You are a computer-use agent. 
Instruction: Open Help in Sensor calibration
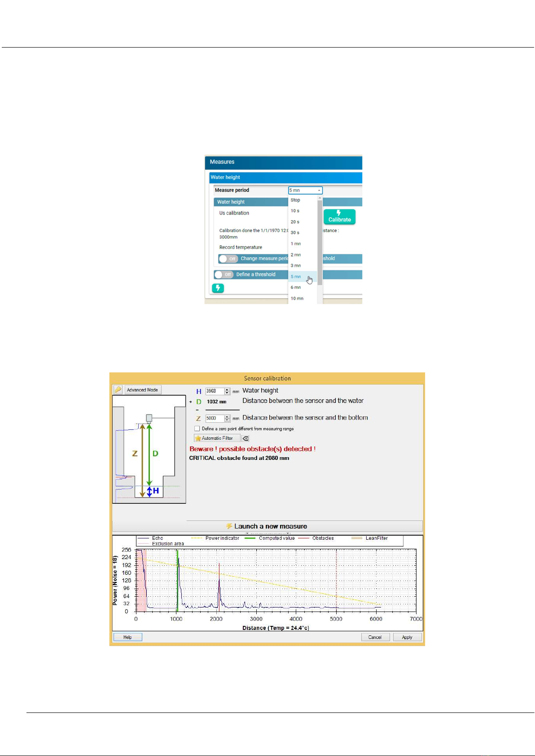(127, 637)
